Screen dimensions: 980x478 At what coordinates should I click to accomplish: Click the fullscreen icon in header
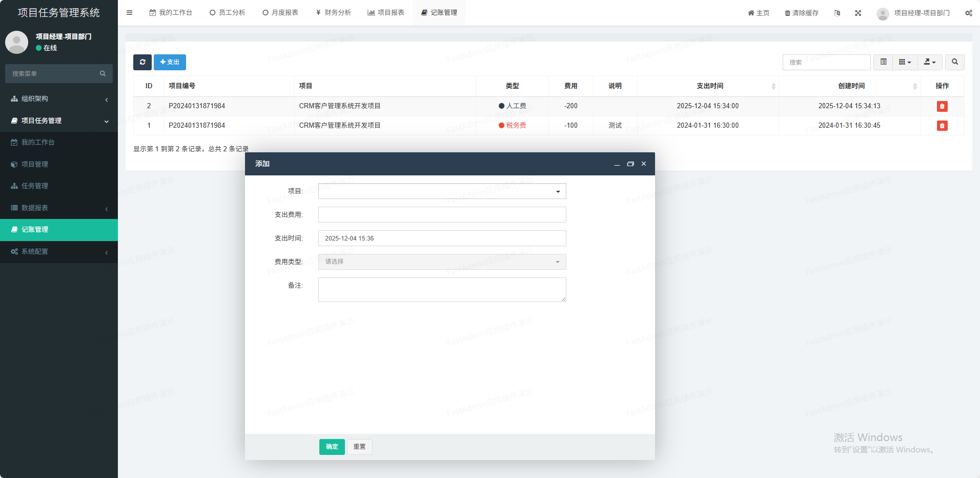click(858, 13)
